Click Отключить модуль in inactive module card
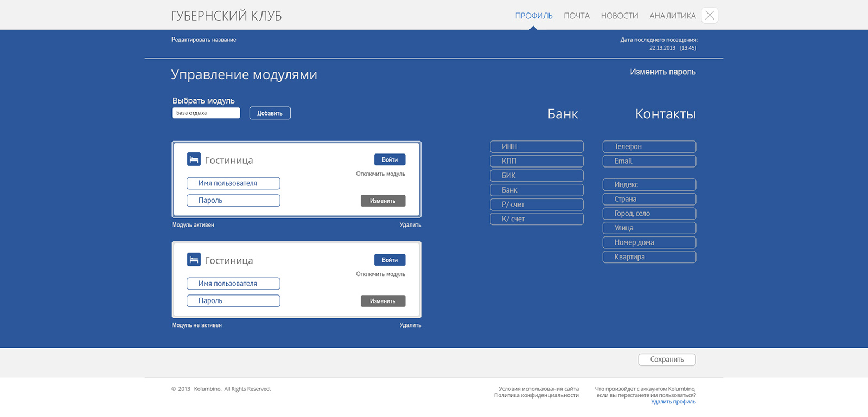 click(381, 274)
